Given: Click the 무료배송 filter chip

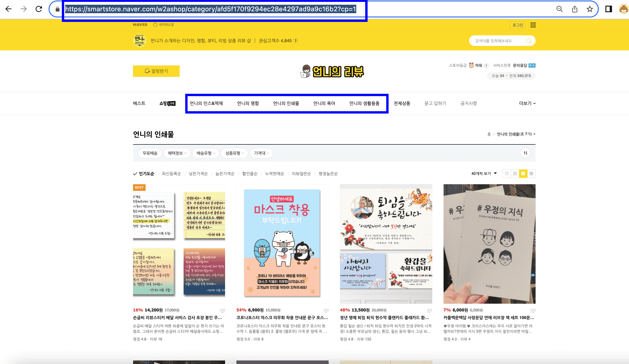Looking at the screenshot, I should click(x=150, y=153).
